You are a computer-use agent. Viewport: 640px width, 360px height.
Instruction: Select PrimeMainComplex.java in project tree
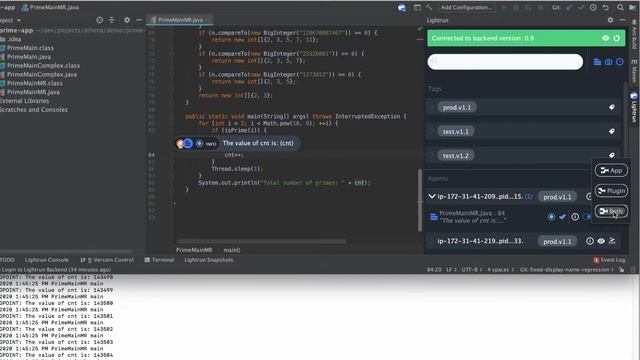click(42, 74)
